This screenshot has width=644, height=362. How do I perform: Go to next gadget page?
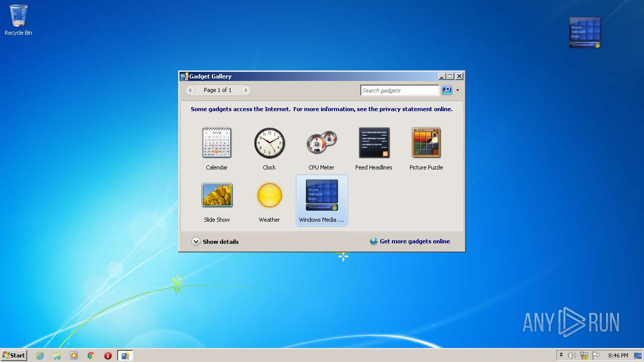(x=246, y=90)
